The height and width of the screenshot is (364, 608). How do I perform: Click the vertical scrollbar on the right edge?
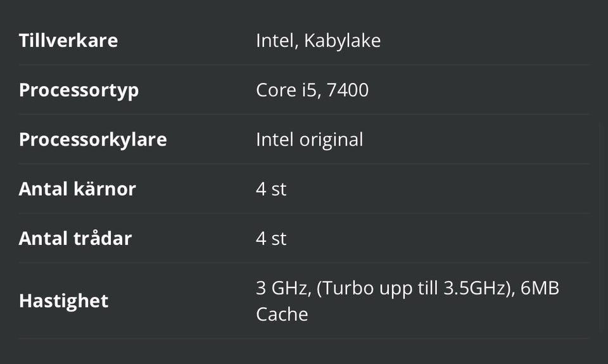coord(602,228)
